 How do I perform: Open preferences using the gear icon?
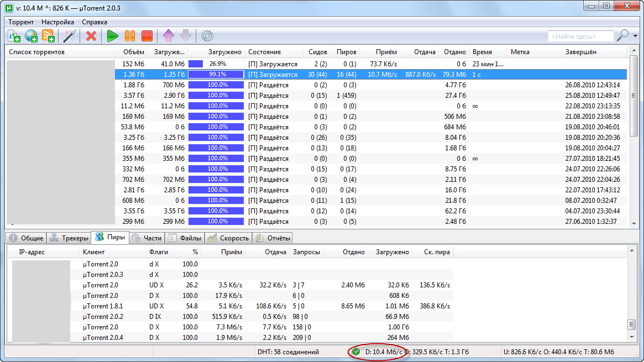pyautogui.click(x=207, y=36)
